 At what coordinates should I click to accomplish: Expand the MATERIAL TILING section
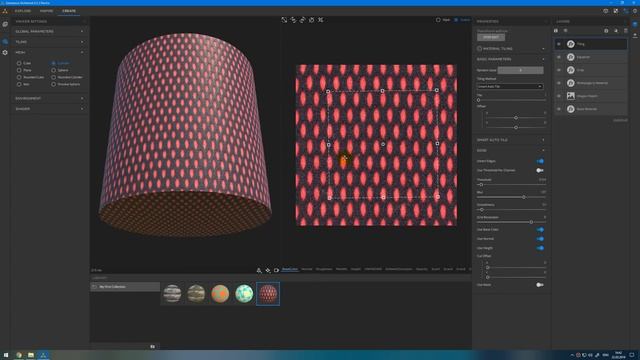click(510, 49)
